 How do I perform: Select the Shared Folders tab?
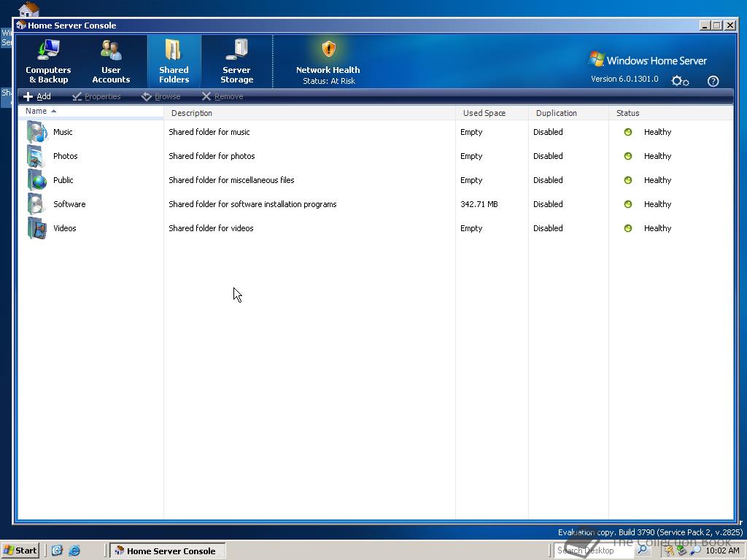click(x=174, y=62)
